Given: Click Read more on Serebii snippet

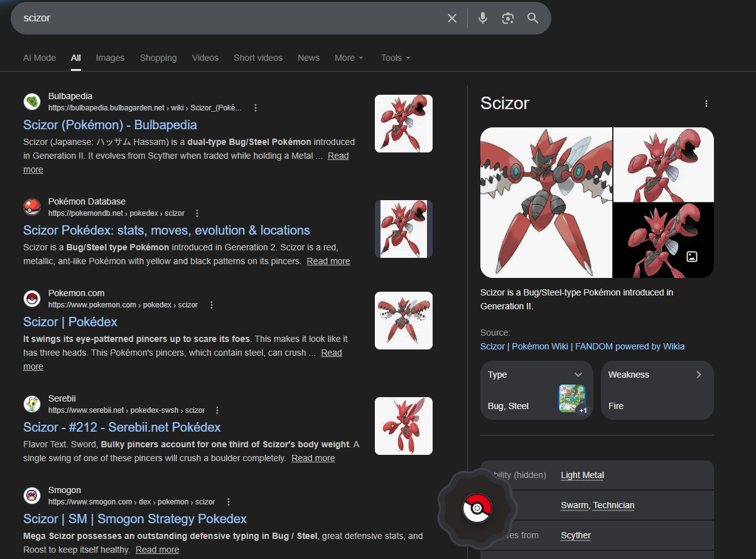Looking at the screenshot, I should tap(313, 458).
